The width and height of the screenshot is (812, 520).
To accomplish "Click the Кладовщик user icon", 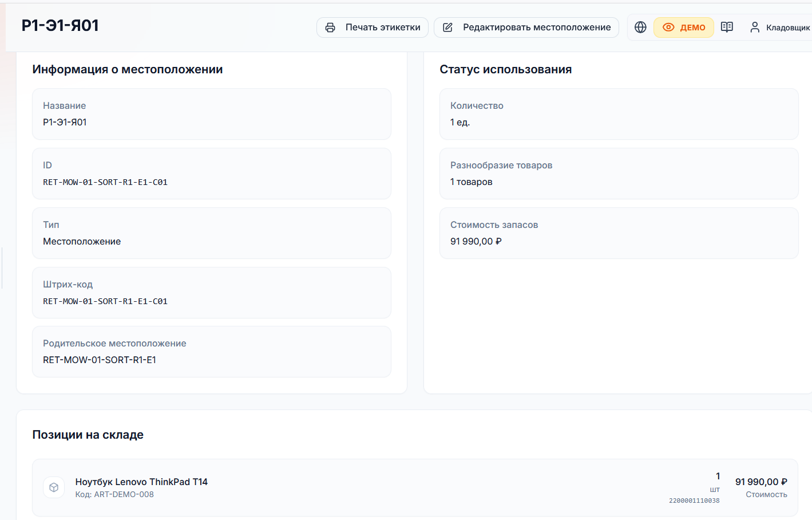I will click(x=755, y=27).
